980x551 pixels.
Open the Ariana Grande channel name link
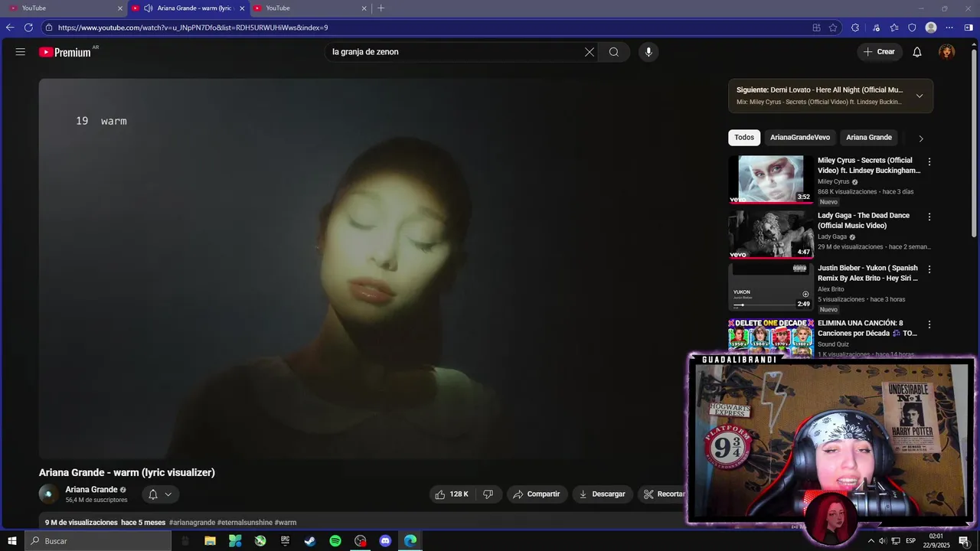point(91,490)
